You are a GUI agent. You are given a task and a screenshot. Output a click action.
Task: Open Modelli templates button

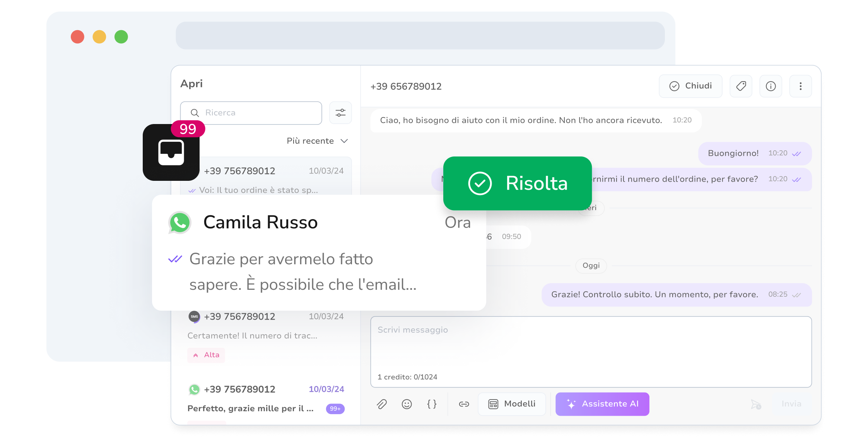[512, 404]
